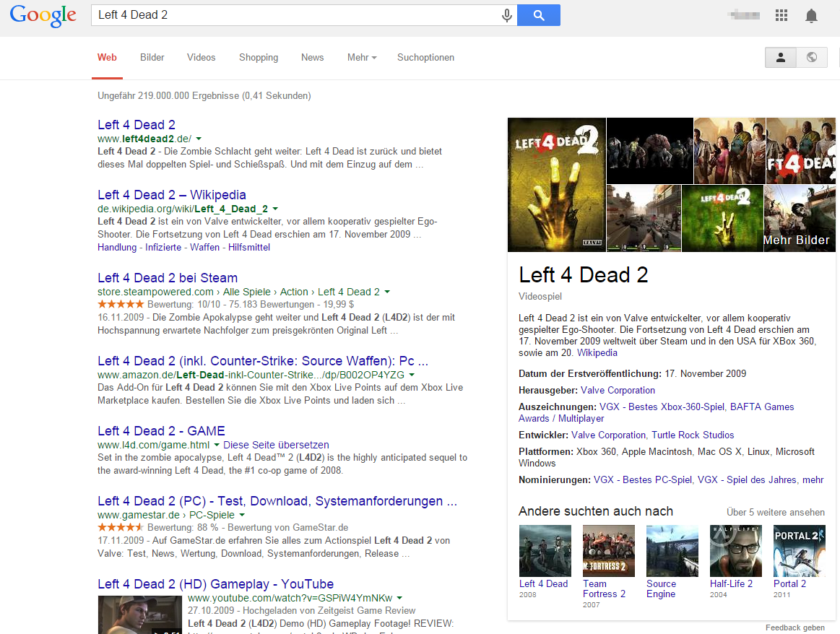Open the Google apps grid

click(x=781, y=16)
